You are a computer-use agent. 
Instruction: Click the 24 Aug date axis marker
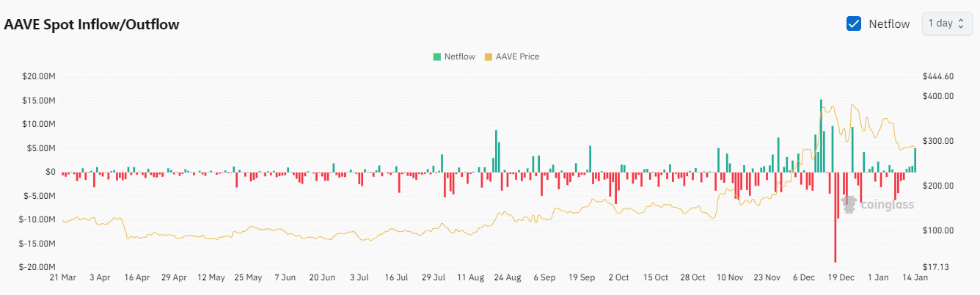[508, 278]
